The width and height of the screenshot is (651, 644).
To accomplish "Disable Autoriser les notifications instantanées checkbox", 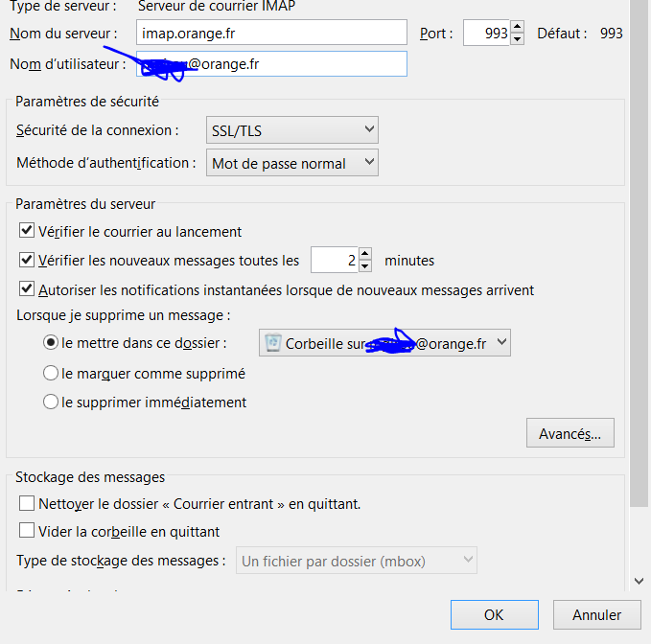I will click(x=27, y=289).
